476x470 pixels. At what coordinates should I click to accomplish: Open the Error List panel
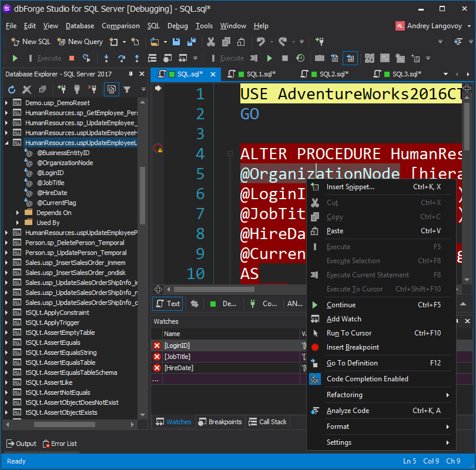click(x=60, y=444)
